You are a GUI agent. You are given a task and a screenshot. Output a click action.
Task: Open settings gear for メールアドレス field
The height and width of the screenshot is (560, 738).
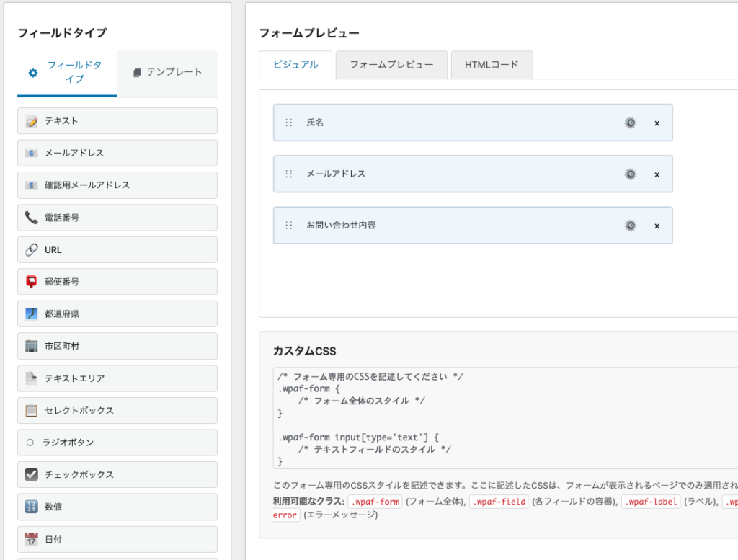630,174
